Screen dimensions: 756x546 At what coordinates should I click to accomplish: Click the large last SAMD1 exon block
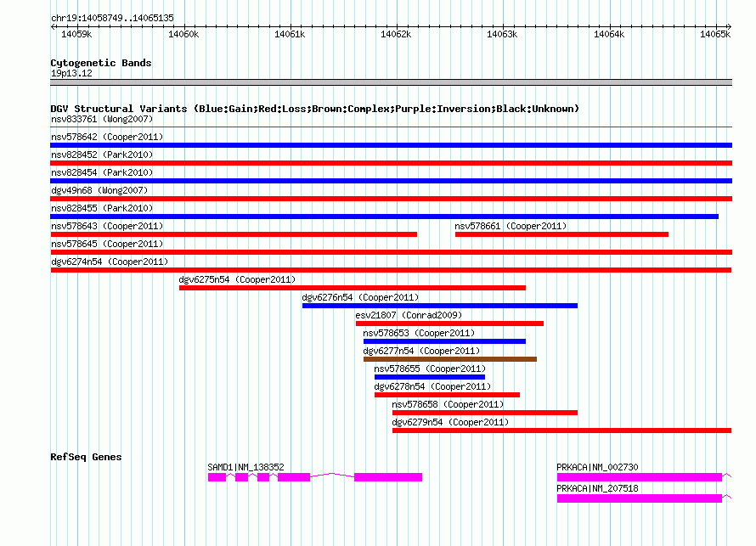point(388,477)
